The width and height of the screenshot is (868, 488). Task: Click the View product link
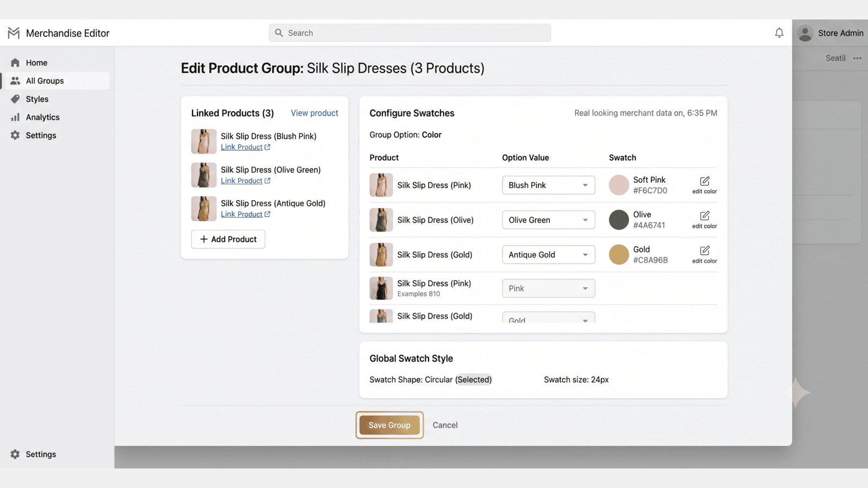pos(314,113)
